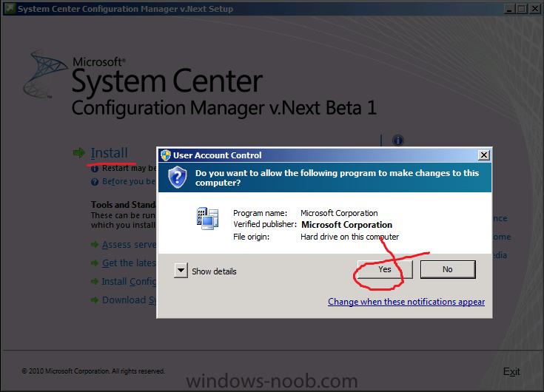The image size is (544, 392).
Task: Open the 'Install Config...' link
Action: [x=129, y=282]
